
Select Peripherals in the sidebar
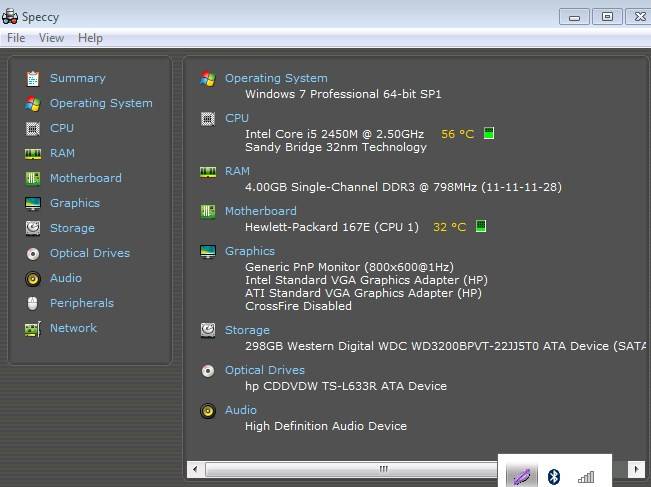82,303
